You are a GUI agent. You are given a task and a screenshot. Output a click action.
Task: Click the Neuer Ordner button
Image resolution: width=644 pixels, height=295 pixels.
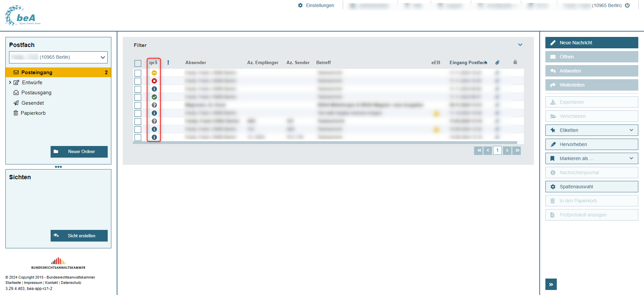pyautogui.click(x=79, y=152)
